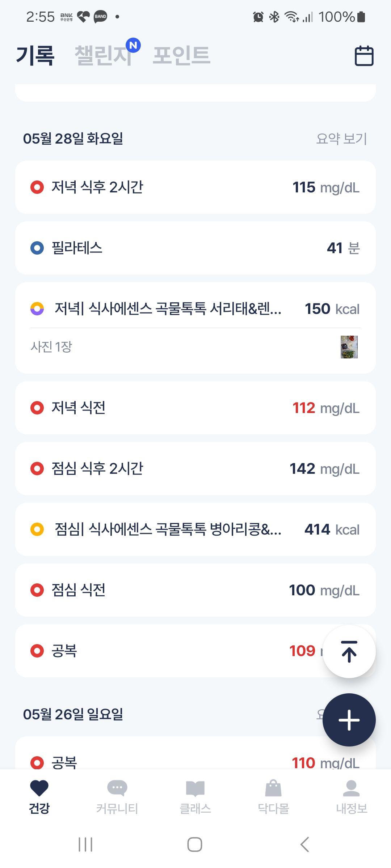Tap the Android back navigation button
Viewport: 391px width, 868px height.
click(x=305, y=844)
